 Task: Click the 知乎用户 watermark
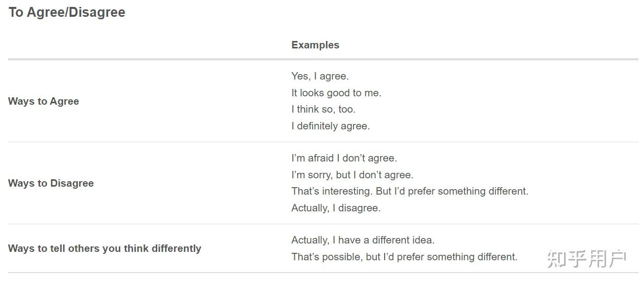[586, 259]
